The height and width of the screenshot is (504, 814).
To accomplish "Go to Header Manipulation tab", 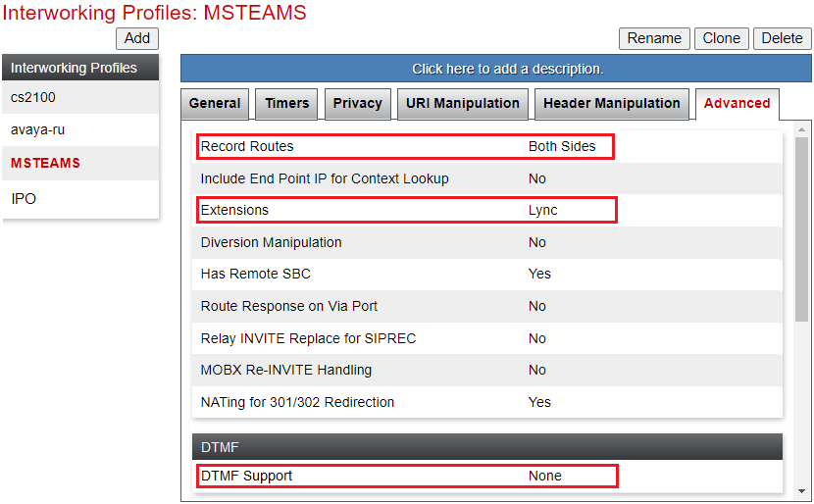I will click(x=612, y=104).
